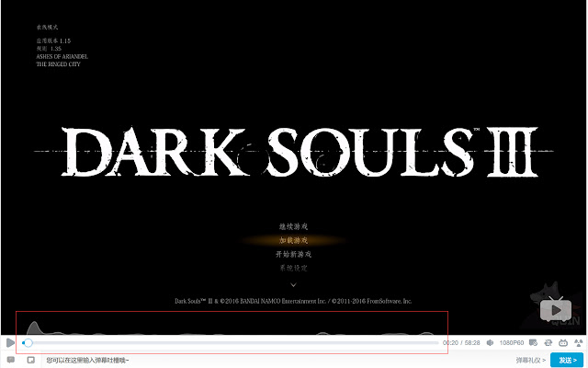This screenshot has height=368, width=588.
Task: Click the fullscreen icon at right end
Action: coord(579,343)
